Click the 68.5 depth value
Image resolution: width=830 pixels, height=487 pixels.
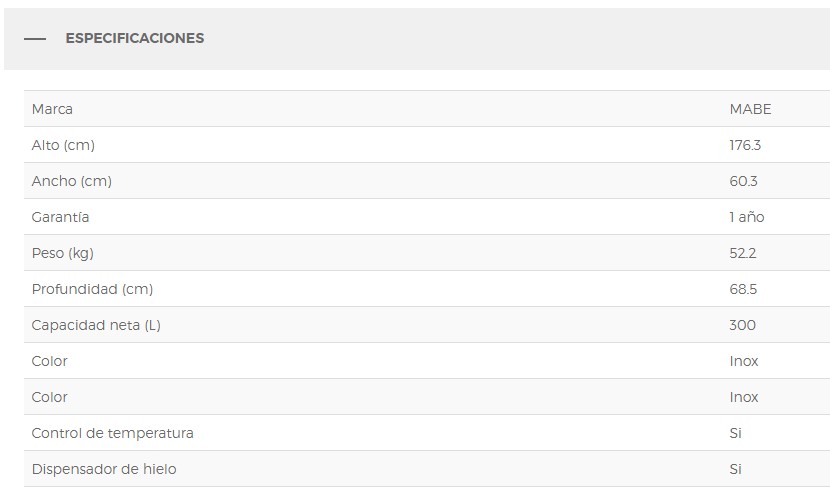[x=743, y=289]
